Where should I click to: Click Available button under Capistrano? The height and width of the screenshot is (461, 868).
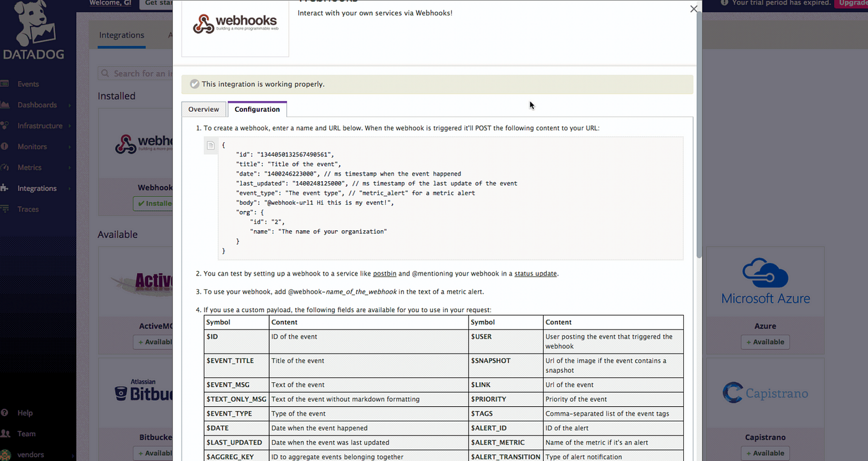click(765, 453)
